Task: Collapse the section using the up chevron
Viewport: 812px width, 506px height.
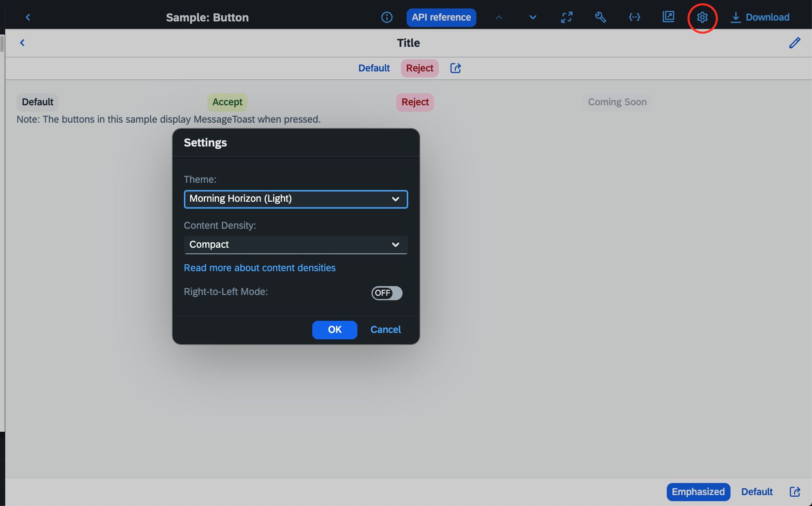Action: 499,17
